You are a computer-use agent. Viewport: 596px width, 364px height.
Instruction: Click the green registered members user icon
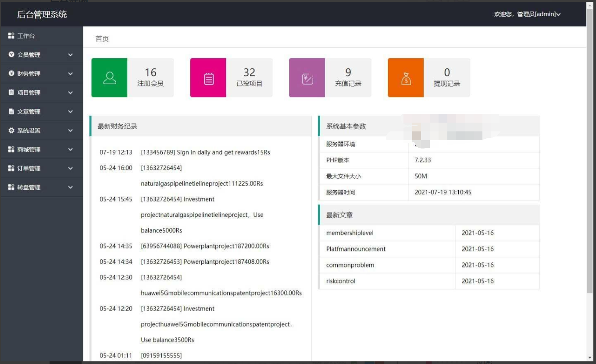[109, 78]
